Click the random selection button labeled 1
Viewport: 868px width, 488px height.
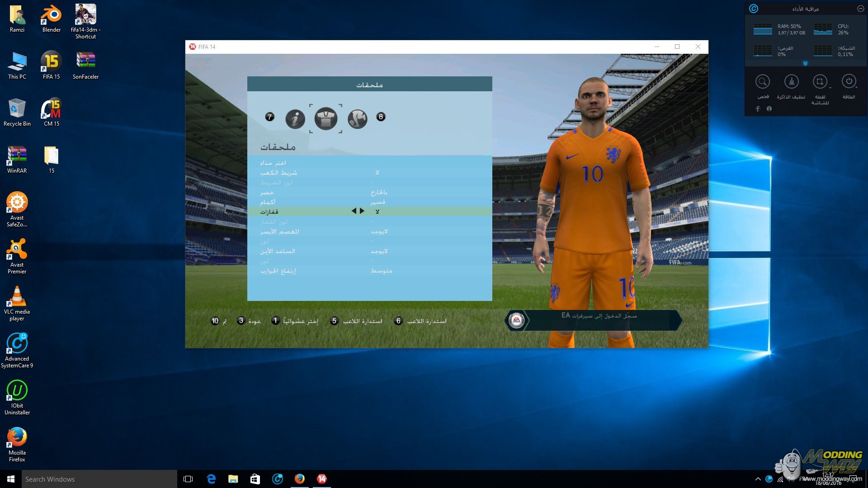pos(275,321)
